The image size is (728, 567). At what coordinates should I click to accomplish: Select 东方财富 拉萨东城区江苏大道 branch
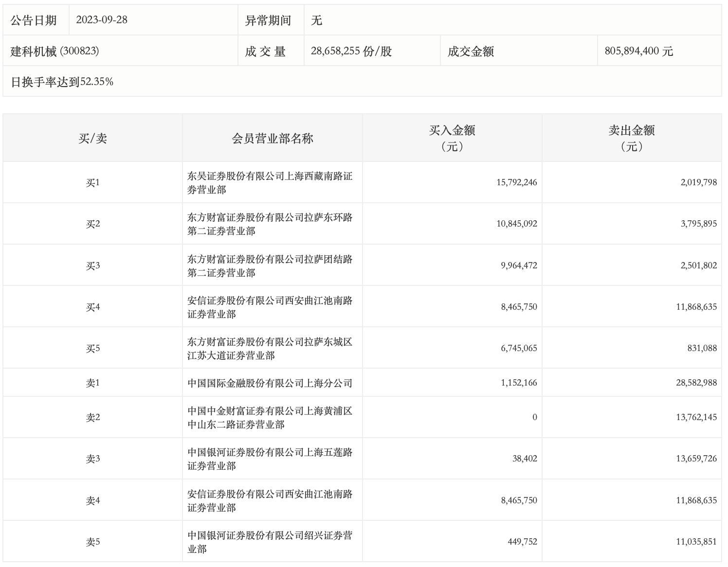point(270,349)
